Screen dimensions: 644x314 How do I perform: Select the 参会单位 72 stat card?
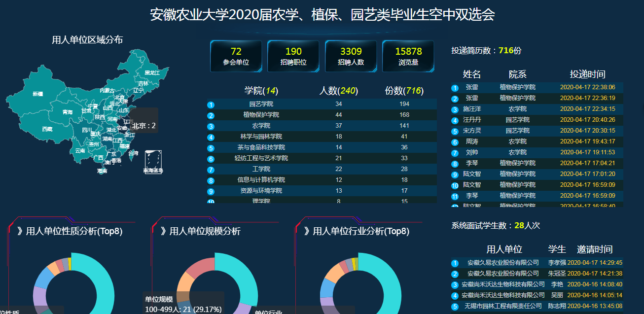click(x=236, y=56)
